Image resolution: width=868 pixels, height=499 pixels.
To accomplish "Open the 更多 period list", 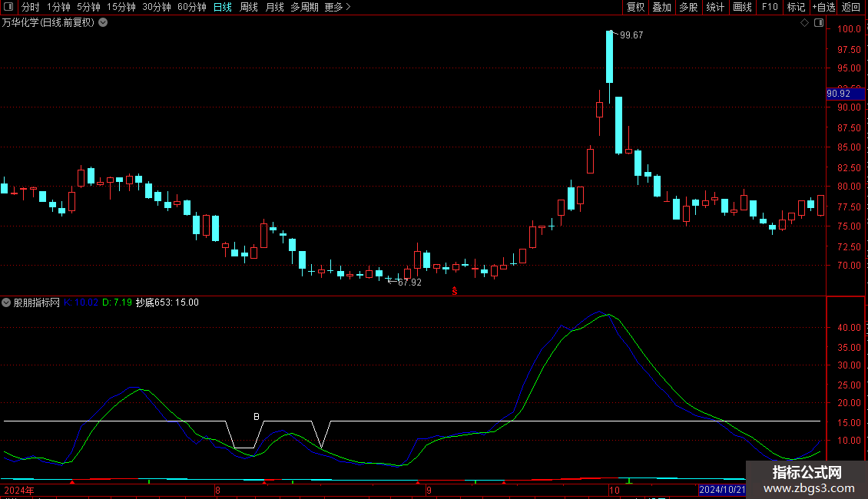I will (338, 7).
